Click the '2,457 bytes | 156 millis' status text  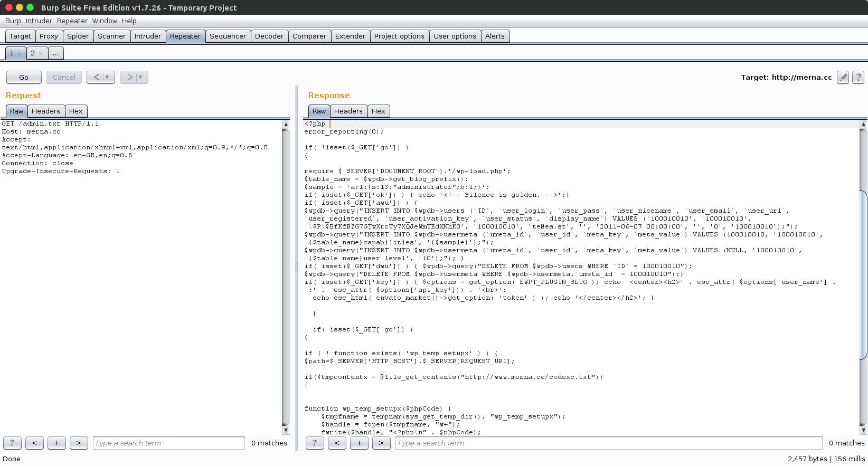[826, 459]
